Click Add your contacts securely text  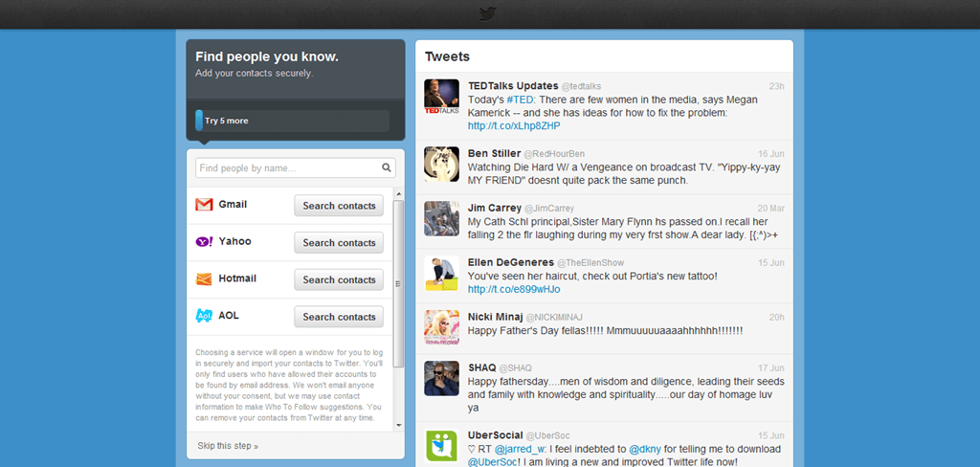255,73
